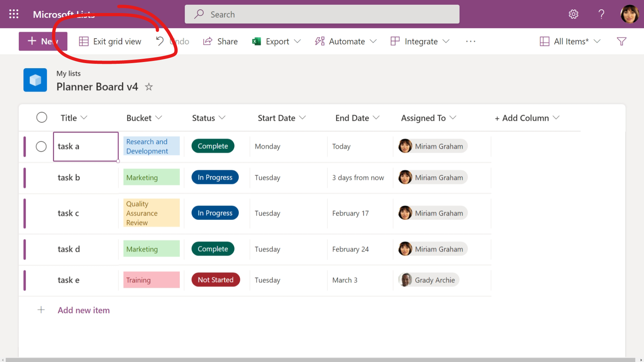Open the account profile picture menu
644x362 pixels.
(629, 14)
